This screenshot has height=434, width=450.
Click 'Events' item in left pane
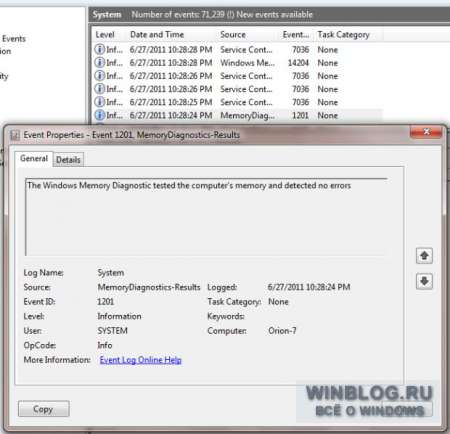click(x=14, y=39)
